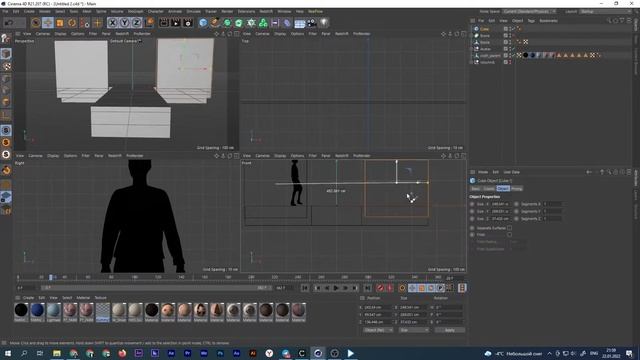Click the Segments X field
The image size is (640, 360).
click(552, 204)
